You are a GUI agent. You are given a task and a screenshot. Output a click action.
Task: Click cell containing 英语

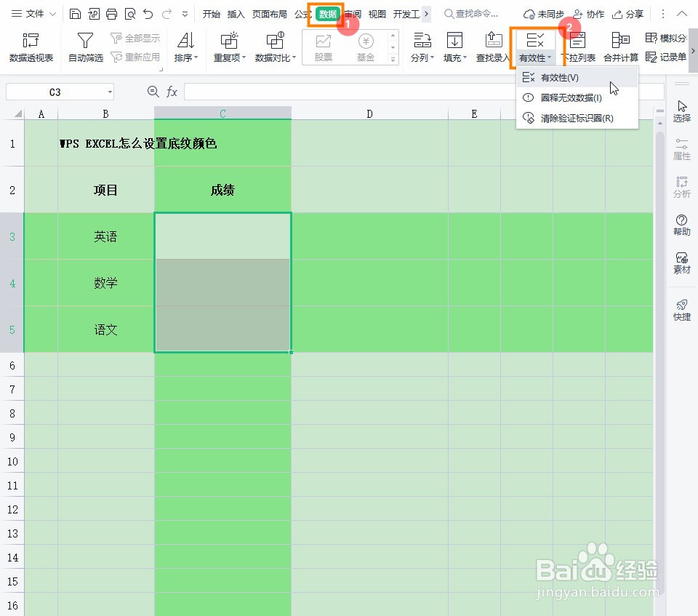click(x=105, y=236)
